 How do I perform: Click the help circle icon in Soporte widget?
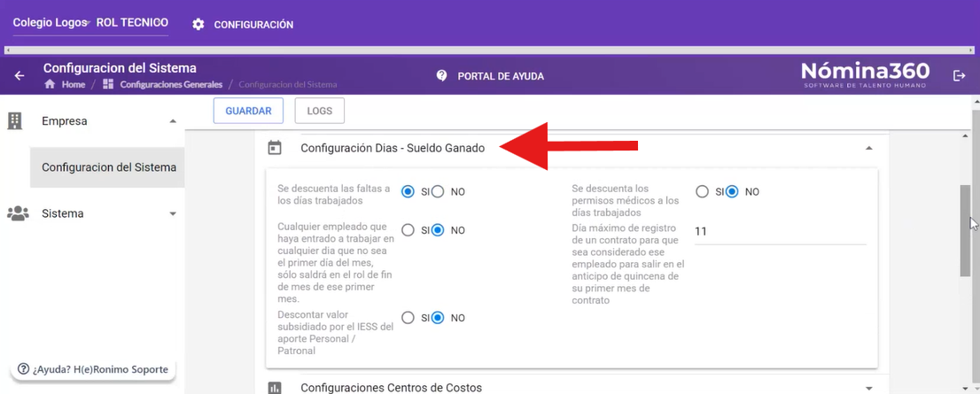point(25,369)
